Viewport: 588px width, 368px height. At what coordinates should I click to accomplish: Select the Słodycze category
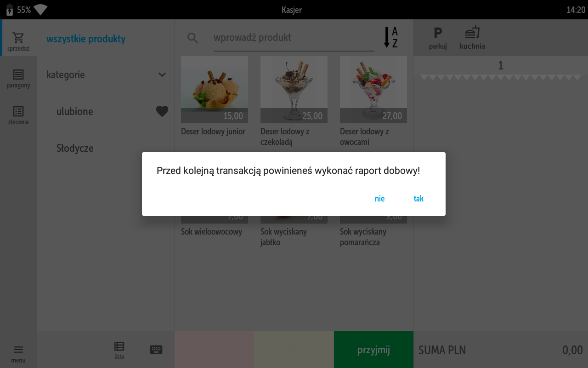point(75,148)
